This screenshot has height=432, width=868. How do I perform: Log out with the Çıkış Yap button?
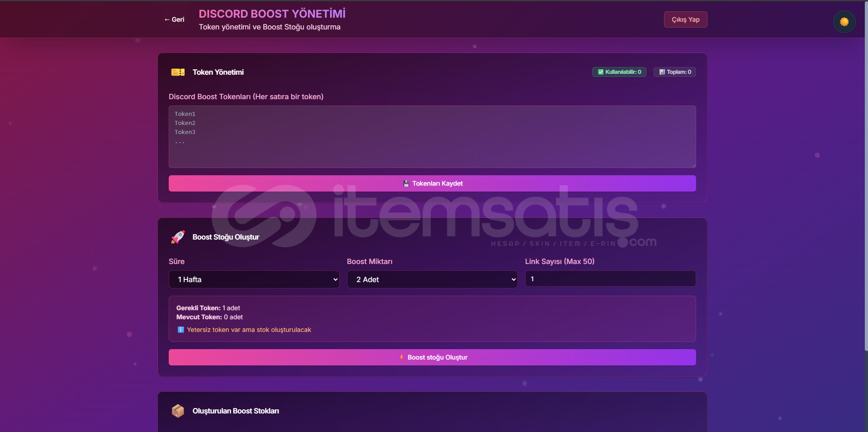(x=685, y=19)
